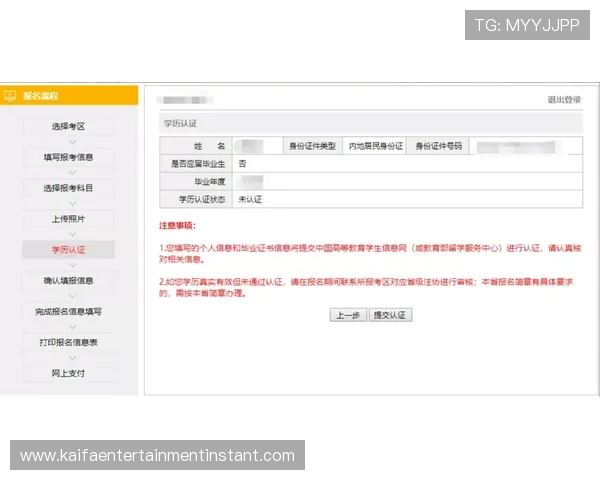Click the chevron below 打印报名信息表
600x480 pixels.
click(x=72, y=358)
